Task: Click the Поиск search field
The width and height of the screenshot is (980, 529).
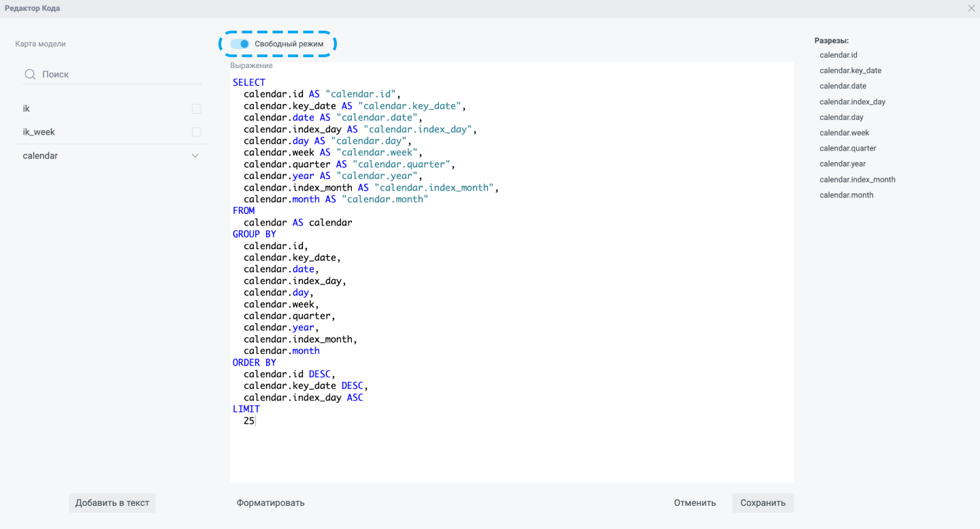Action: pyautogui.click(x=116, y=74)
